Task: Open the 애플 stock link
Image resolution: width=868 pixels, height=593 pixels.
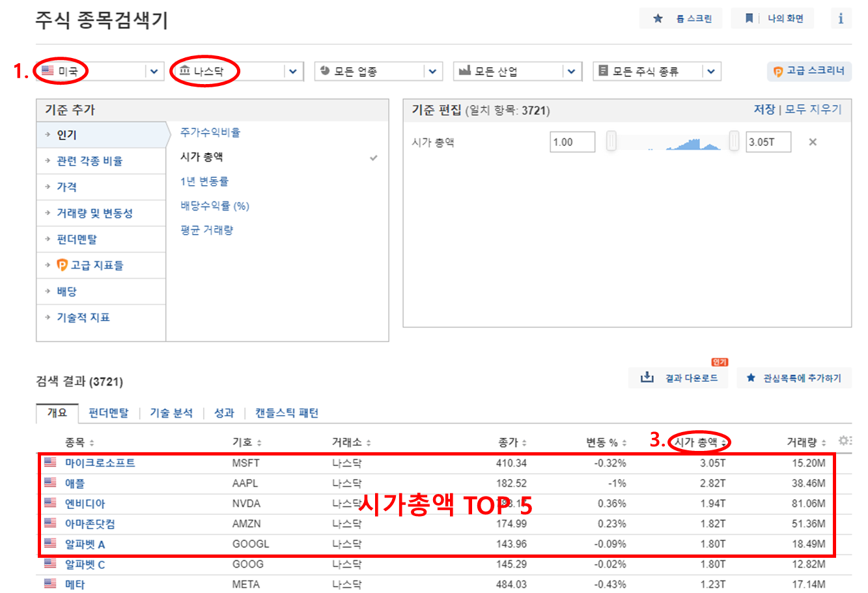Action: pos(75,484)
